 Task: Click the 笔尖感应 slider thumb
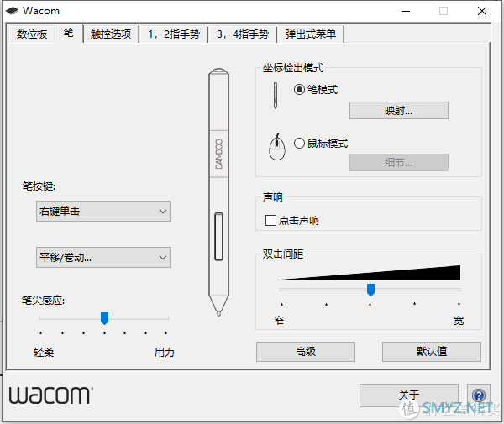[x=104, y=318]
